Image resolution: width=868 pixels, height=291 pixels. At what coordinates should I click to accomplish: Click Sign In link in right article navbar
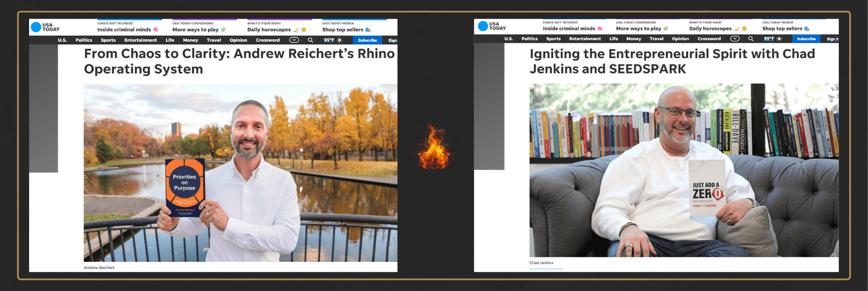[833, 39]
